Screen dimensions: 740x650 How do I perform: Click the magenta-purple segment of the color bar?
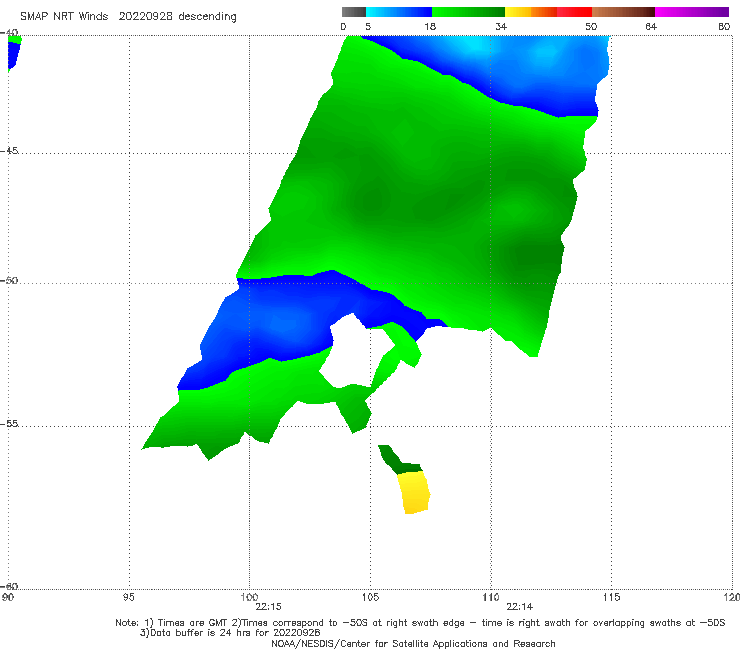click(x=692, y=12)
